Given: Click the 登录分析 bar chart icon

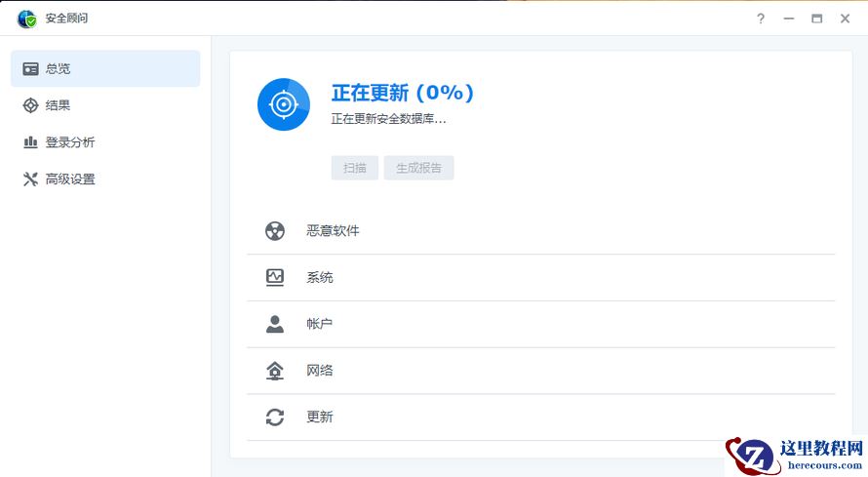Looking at the screenshot, I should click(30, 142).
